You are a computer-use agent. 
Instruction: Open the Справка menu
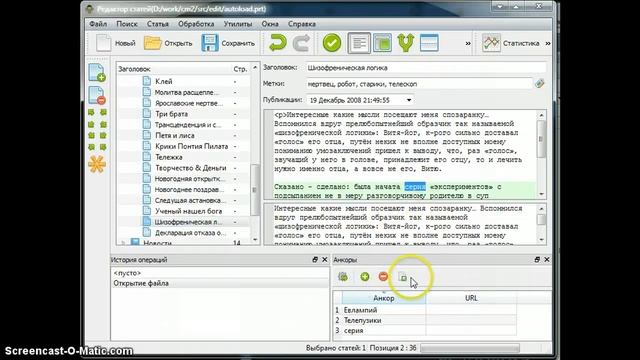click(x=302, y=24)
